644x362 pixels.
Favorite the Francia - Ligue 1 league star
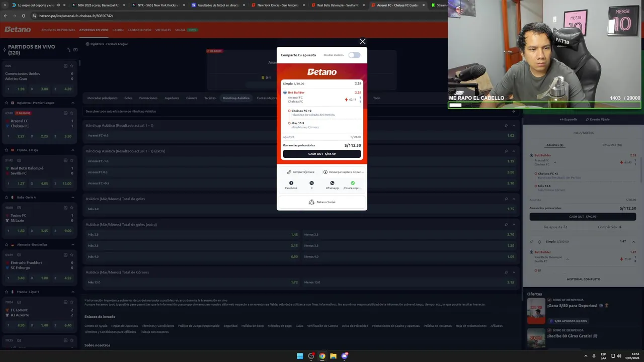point(6,292)
